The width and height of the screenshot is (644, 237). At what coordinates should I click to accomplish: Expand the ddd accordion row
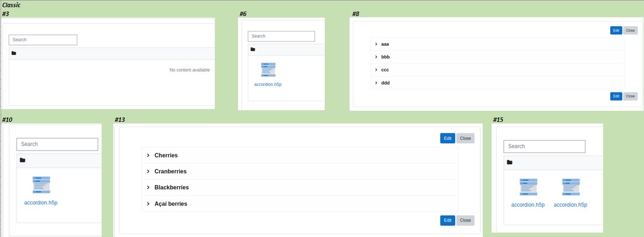coord(498,83)
